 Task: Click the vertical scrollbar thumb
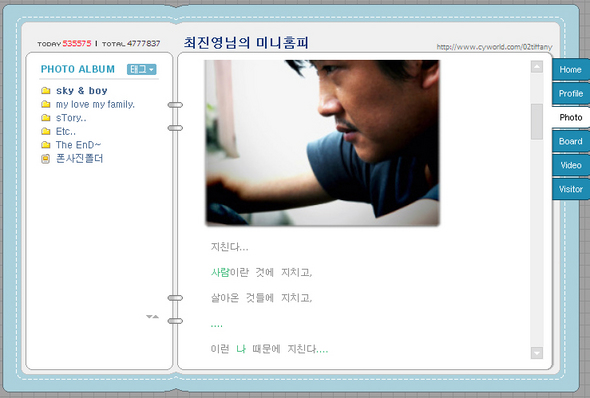pyautogui.click(x=537, y=122)
